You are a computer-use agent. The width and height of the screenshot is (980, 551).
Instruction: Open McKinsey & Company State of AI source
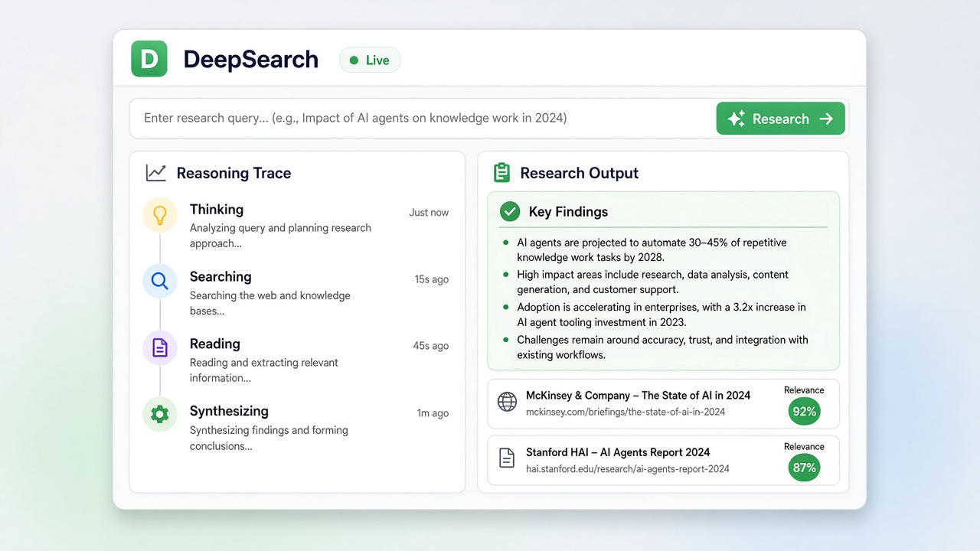[x=664, y=403]
